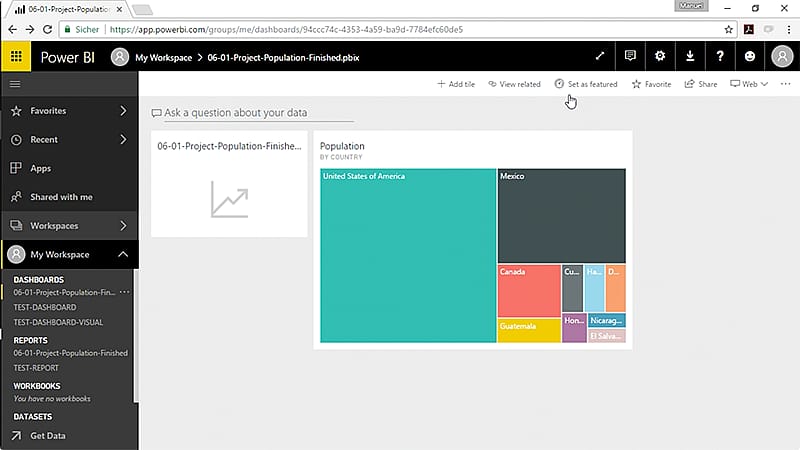Screen dimensions: 800x450
Task: Click Get Data
Action: 48,436
